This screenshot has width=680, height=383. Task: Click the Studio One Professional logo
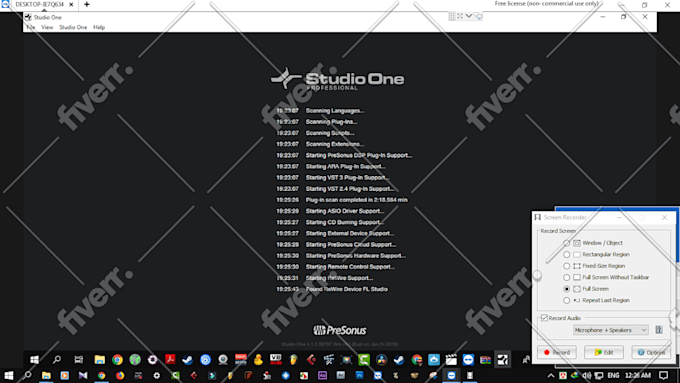coord(338,79)
